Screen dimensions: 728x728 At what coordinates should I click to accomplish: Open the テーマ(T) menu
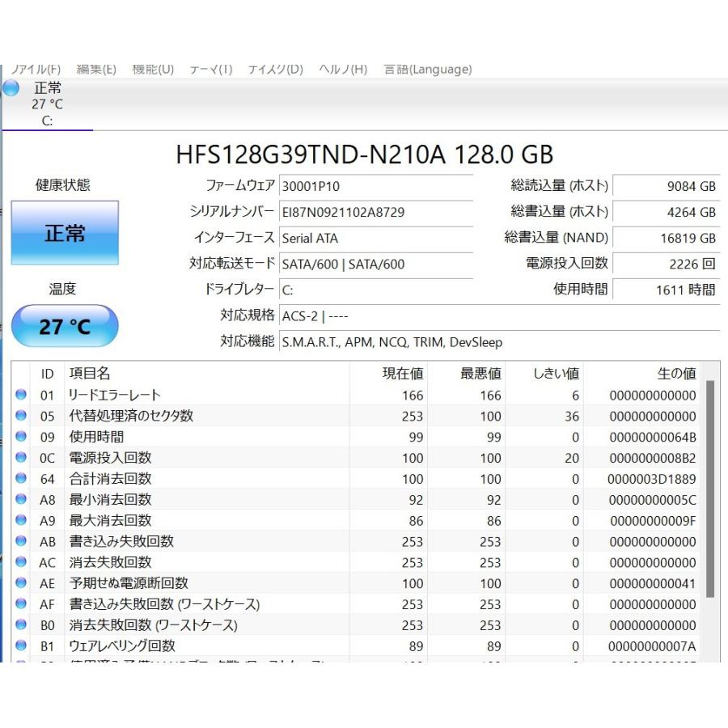pos(211,70)
